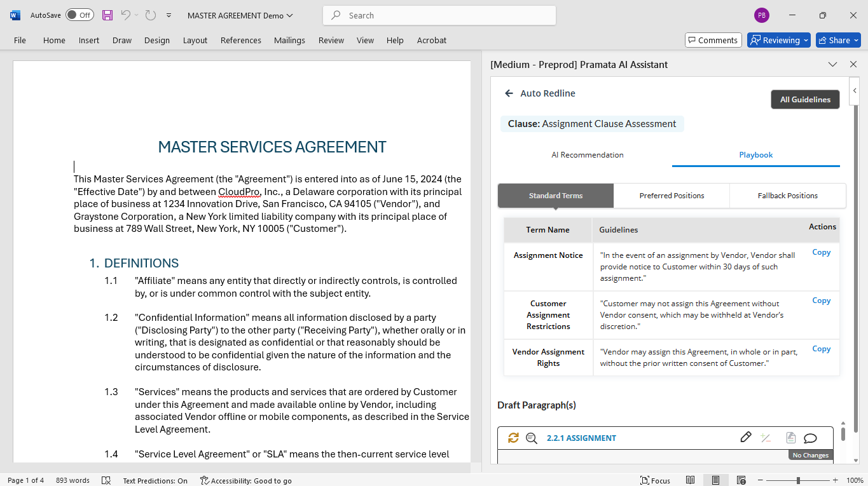The width and height of the screenshot is (868, 486).
Task: Click the pencil edit icon in draft paragraph
Action: (746, 437)
